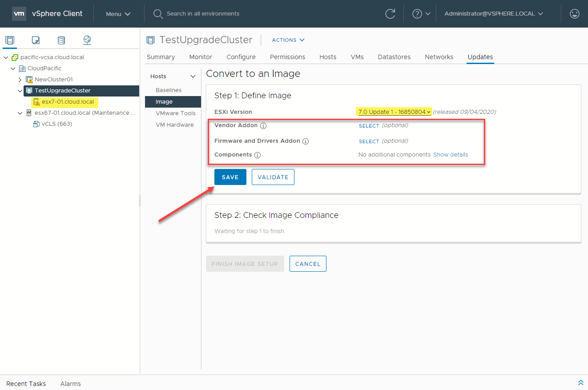Viewport: 588px width, 390px height.
Task: Open VMware Tools in the Updates sidebar
Action: coord(176,113)
